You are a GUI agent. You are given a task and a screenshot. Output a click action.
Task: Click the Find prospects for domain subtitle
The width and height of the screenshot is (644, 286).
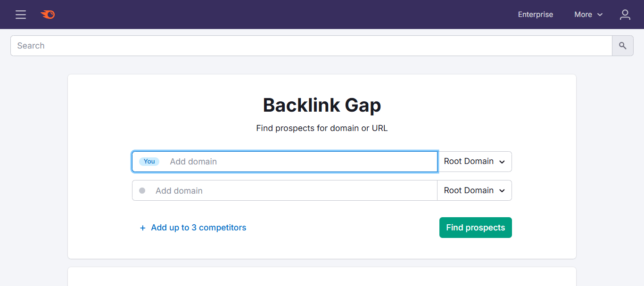point(322,128)
